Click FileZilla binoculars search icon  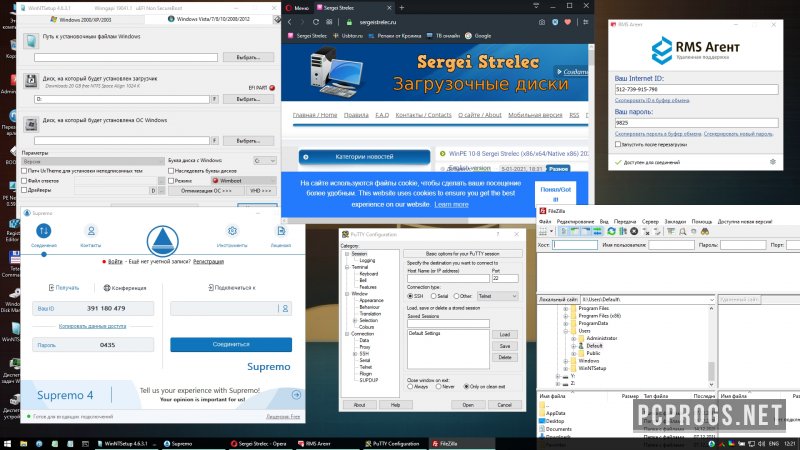click(705, 232)
